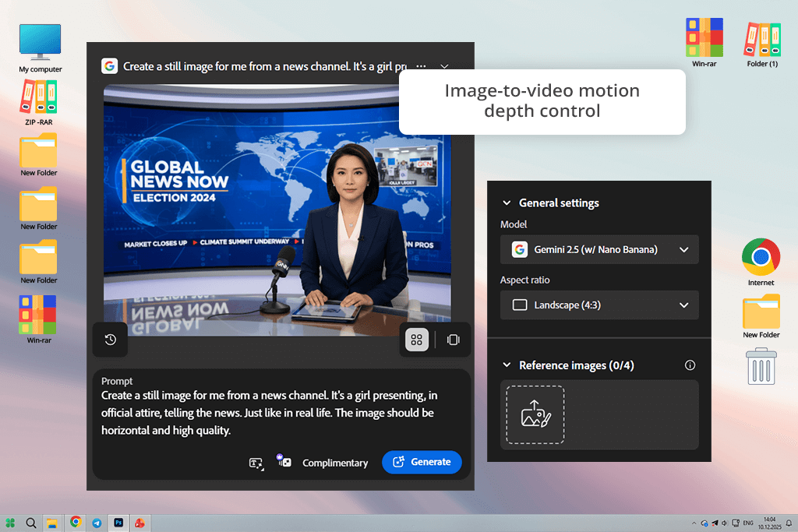Collapse the General settings section
The height and width of the screenshot is (532, 798).
point(507,203)
